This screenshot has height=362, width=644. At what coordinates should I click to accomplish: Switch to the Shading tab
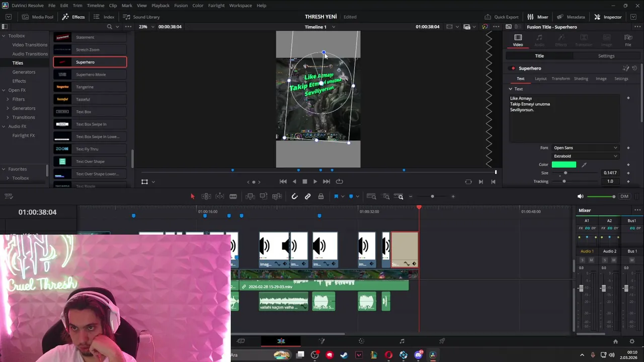(581, 78)
